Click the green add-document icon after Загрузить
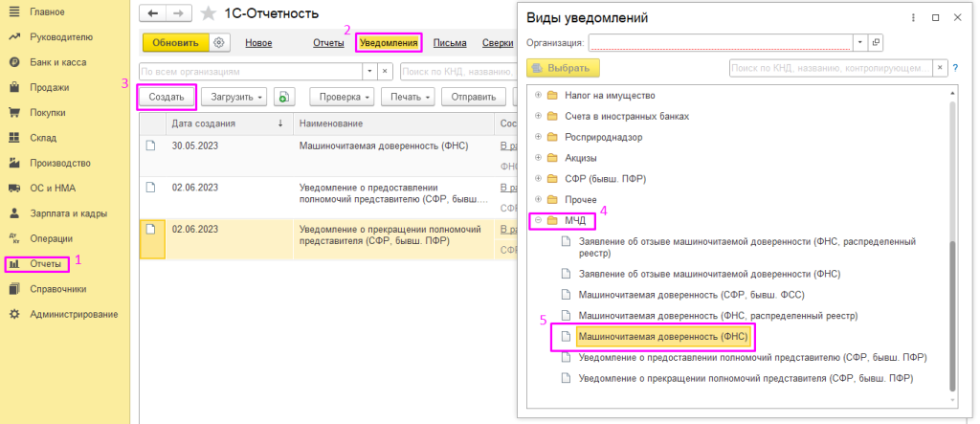Screen dimensions: 980x424 tap(283, 97)
